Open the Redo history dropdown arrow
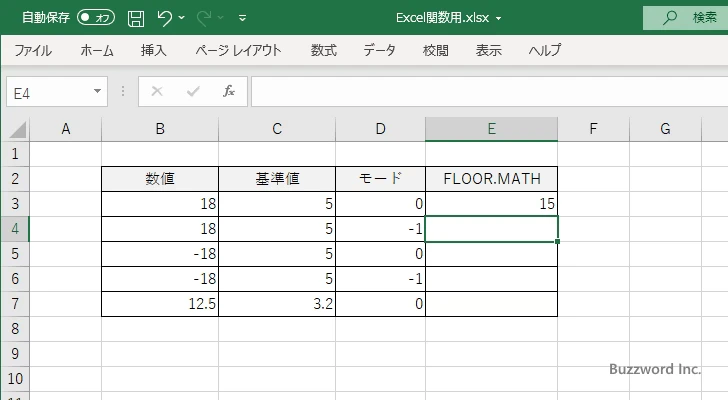This screenshot has width=728, height=400. [x=221, y=18]
